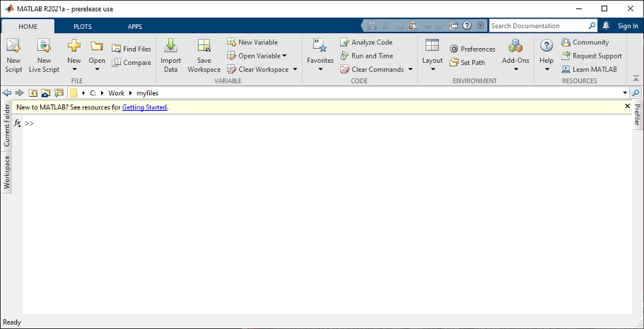The width and height of the screenshot is (644, 329).
Task: Open the Workspace side panel tab
Action: coord(6,172)
